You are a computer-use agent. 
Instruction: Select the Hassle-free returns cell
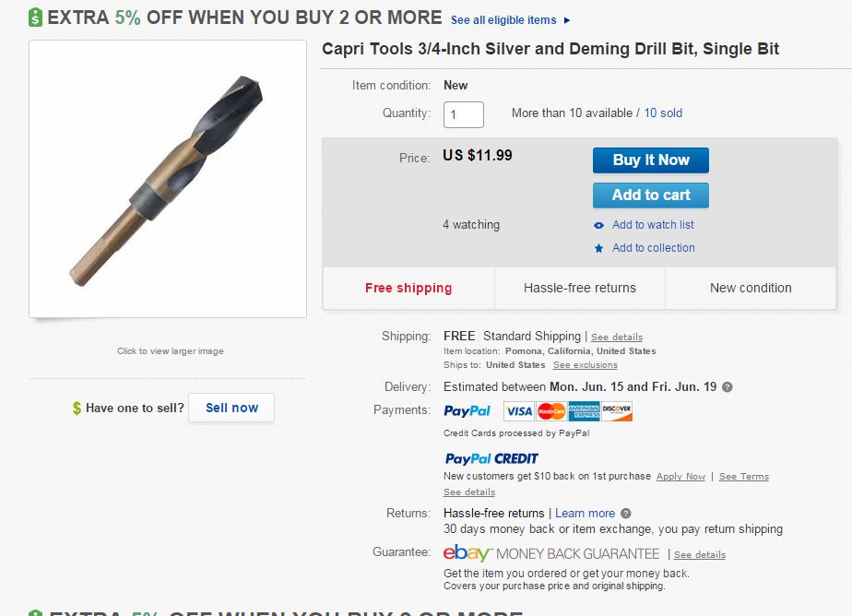coord(580,288)
